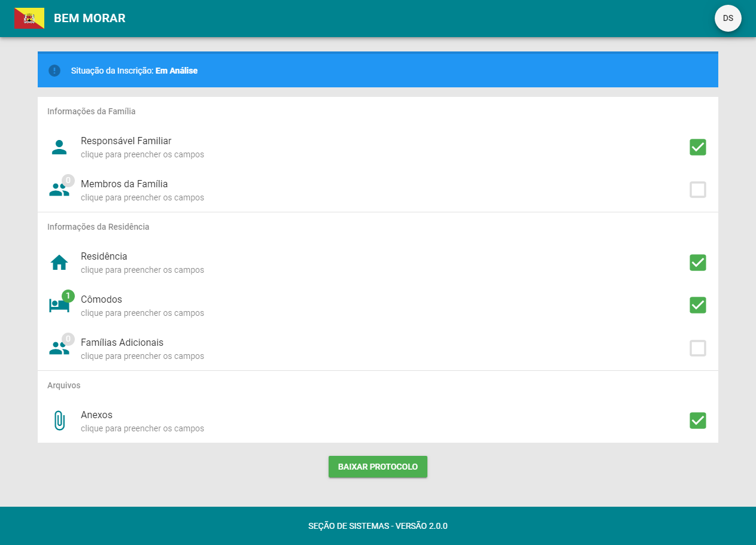Toggle the Cômodos checkbox

697,305
